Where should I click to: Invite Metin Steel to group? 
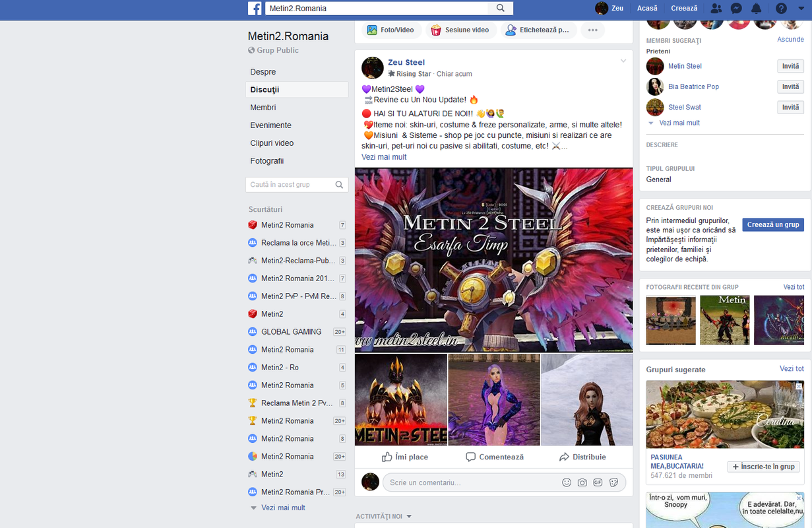tap(790, 66)
